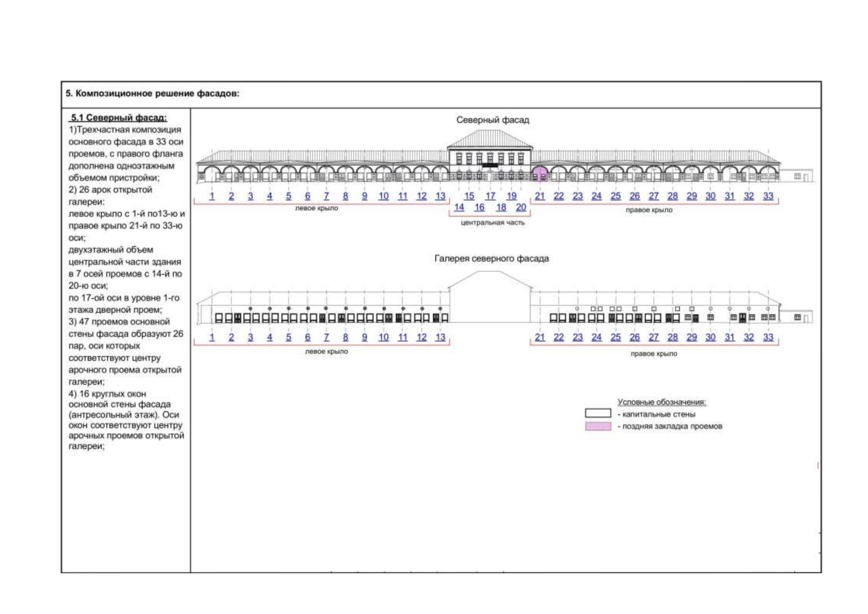This screenshot has width=868, height=614.
Task: Click the 'правое крыло' label under gallery drawing
Action: pyautogui.click(x=654, y=354)
